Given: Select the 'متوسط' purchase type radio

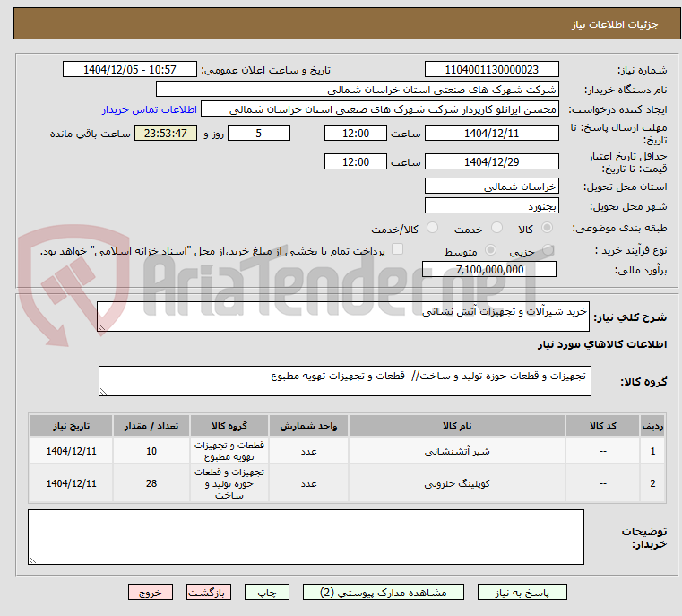Looking at the screenshot, I should click(x=490, y=250).
